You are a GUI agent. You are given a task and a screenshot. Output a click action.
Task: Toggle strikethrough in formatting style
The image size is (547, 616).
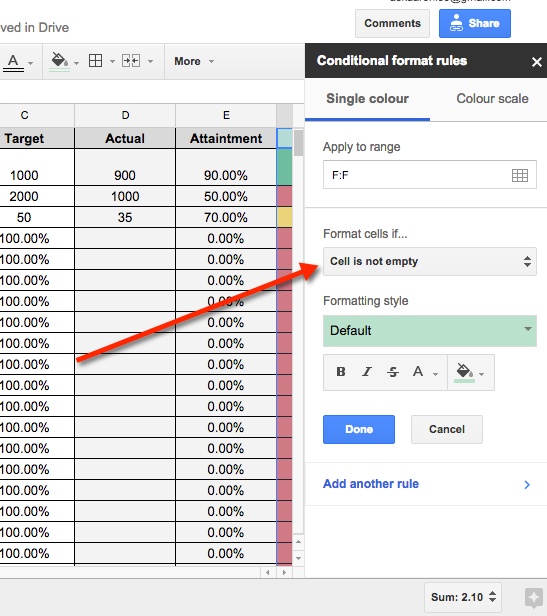coord(393,372)
